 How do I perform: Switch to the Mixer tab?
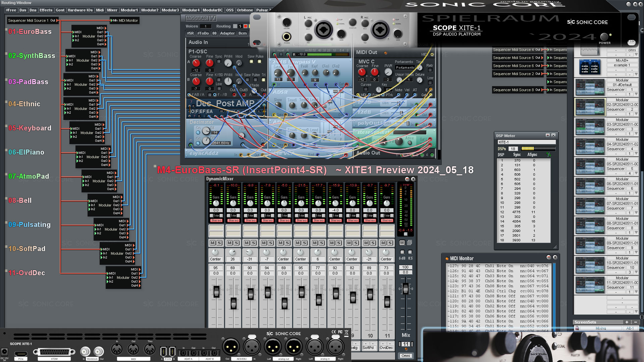click(112, 10)
